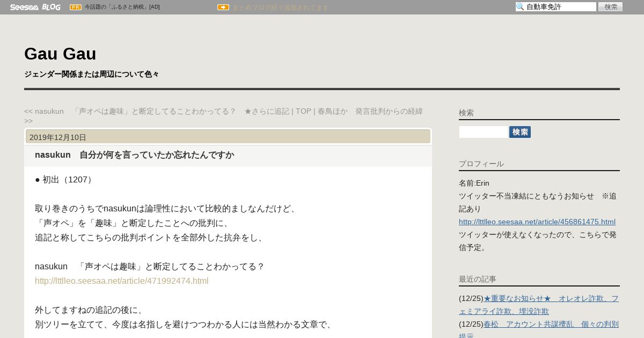Click the orange arrow icon in top bar
The width and height of the screenshot is (644, 338).
coord(223,7)
